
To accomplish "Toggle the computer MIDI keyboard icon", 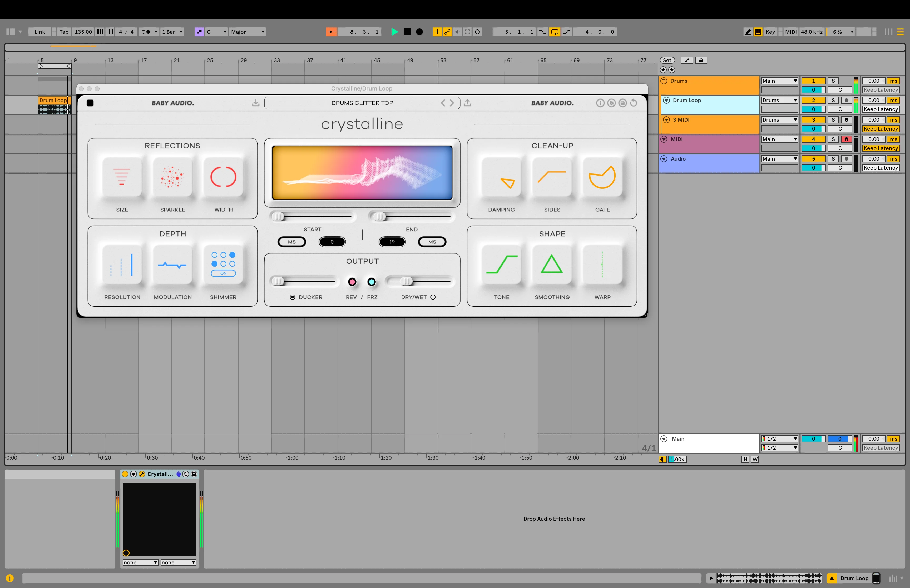I will coord(758,32).
